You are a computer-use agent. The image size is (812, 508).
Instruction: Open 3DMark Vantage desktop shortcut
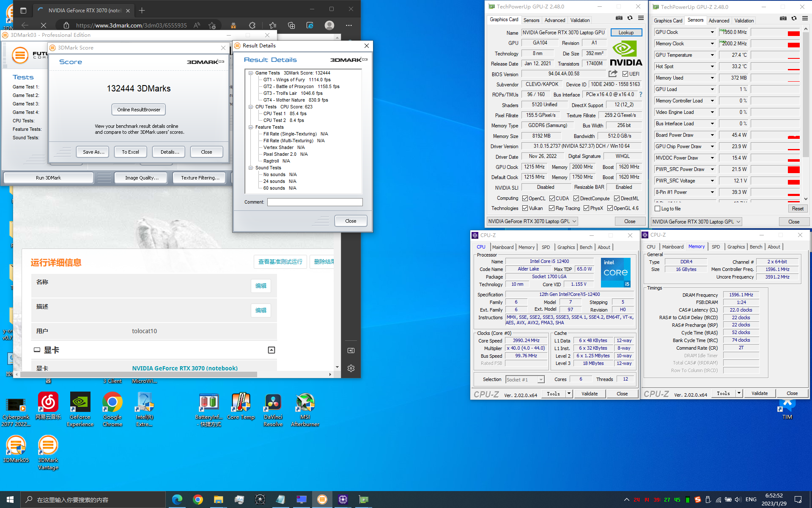click(48, 453)
